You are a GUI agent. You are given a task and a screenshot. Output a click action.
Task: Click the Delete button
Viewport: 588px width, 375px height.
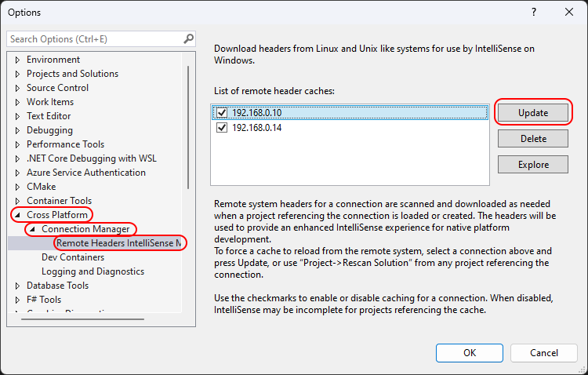click(x=533, y=139)
